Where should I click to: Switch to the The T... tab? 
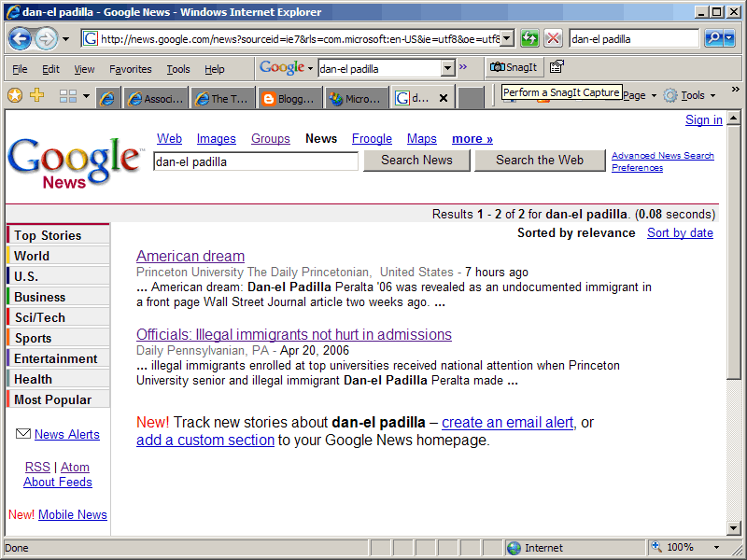coord(223,98)
